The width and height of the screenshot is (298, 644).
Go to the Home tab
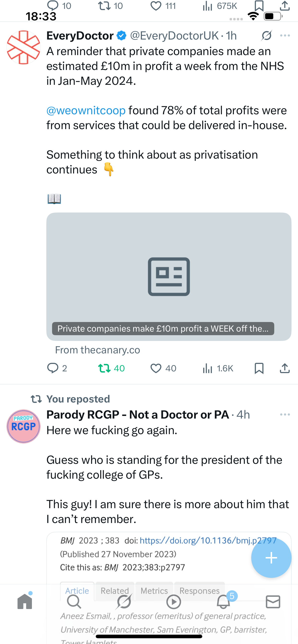coord(25,602)
